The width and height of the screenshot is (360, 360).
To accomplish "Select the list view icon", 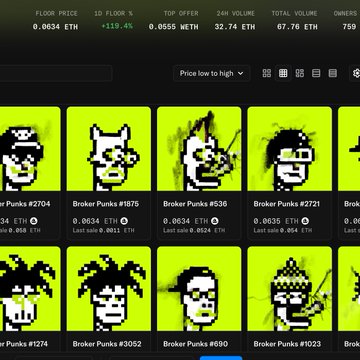I will [x=316, y=73].
